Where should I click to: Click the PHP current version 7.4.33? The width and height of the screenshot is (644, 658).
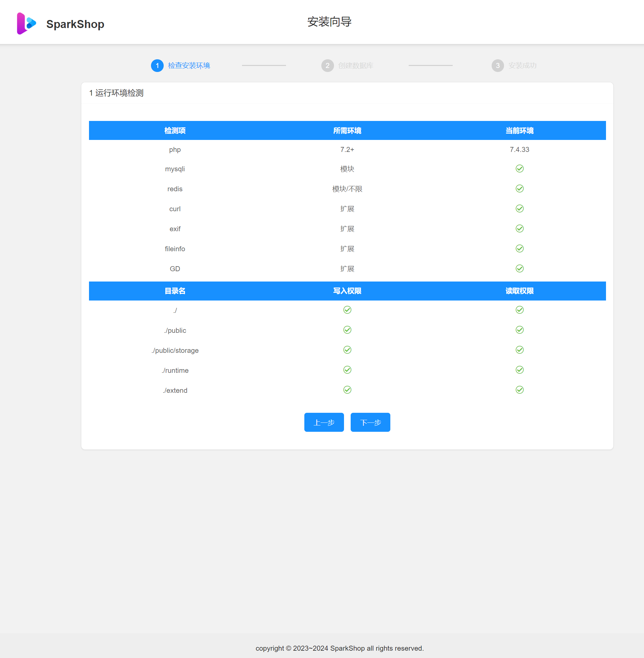(x=519, y=150)
